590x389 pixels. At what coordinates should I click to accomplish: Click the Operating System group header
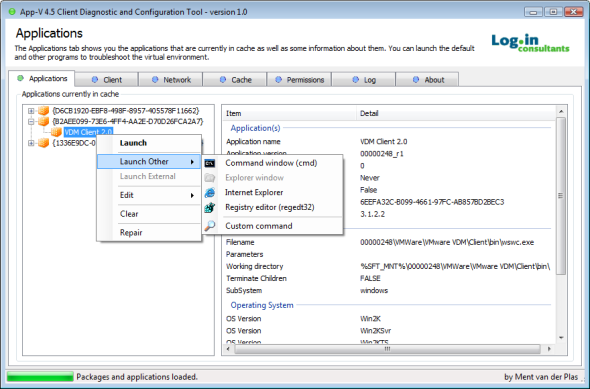(x=262, y=305)
